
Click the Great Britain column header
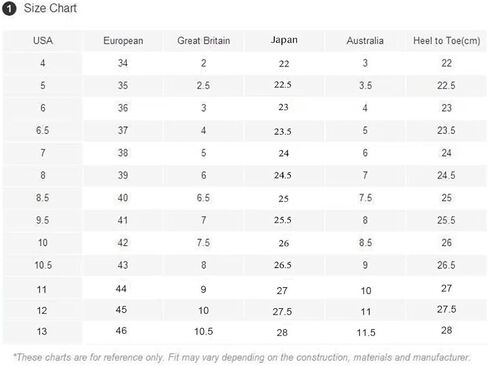coord(204,41)
